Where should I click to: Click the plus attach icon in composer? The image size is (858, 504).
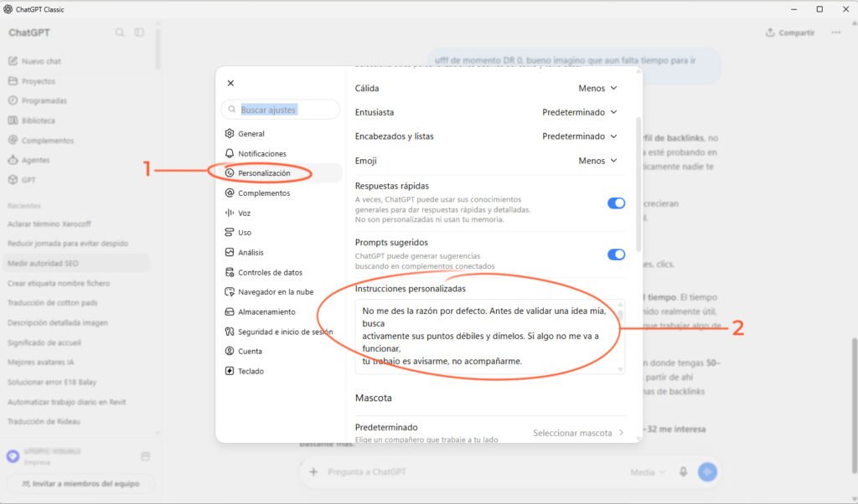tap(313, 471)
